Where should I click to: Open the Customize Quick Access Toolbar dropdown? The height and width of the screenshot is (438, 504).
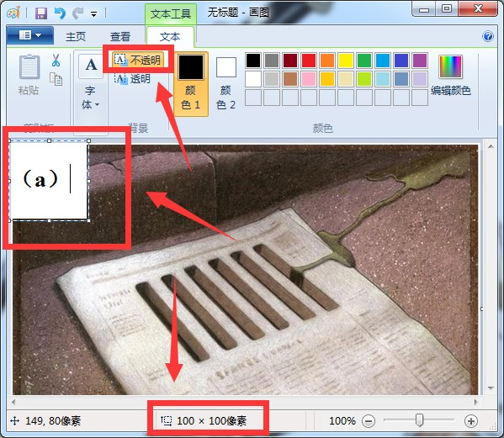click(x=94, y=14)
